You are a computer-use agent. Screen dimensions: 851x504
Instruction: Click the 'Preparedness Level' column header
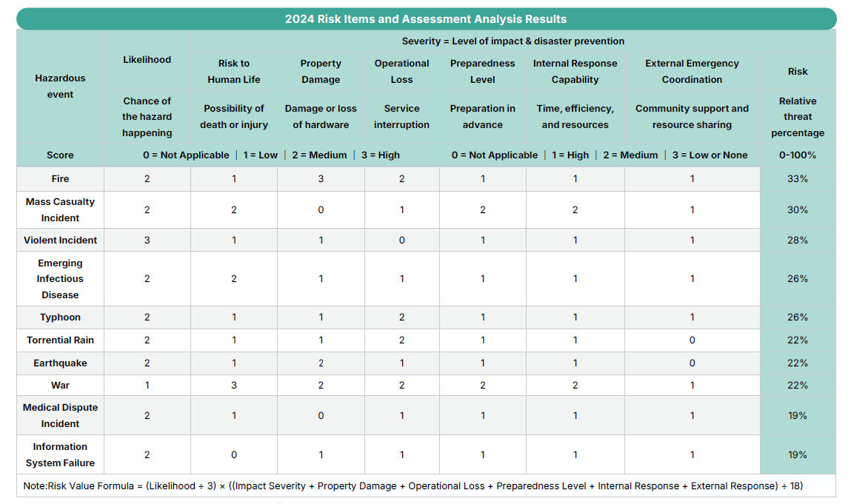click(482, 71)
